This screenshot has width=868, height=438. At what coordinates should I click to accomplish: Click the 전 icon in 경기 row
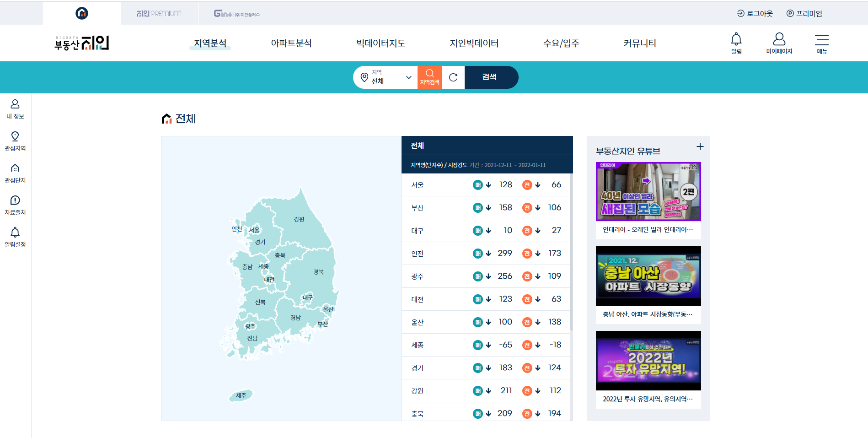[x=527, y=368]
